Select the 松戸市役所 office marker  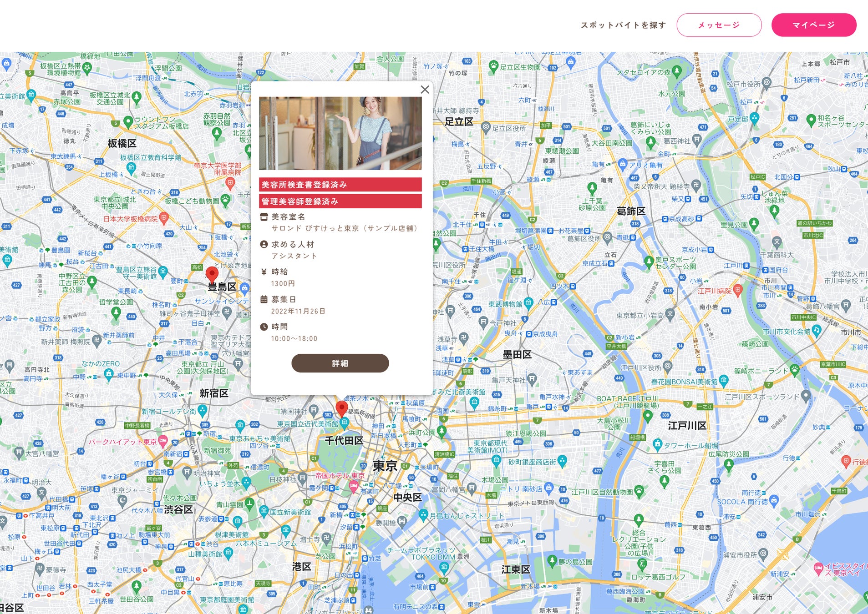766,83
